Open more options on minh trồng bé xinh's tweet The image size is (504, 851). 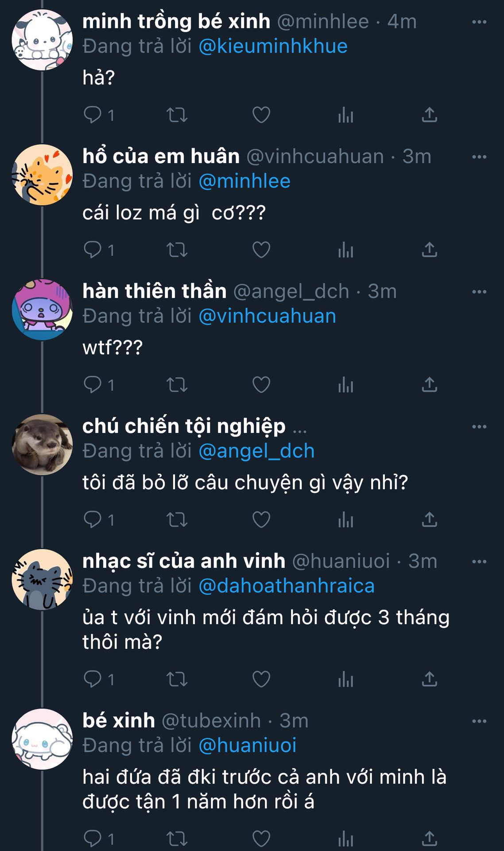[479, 22]
